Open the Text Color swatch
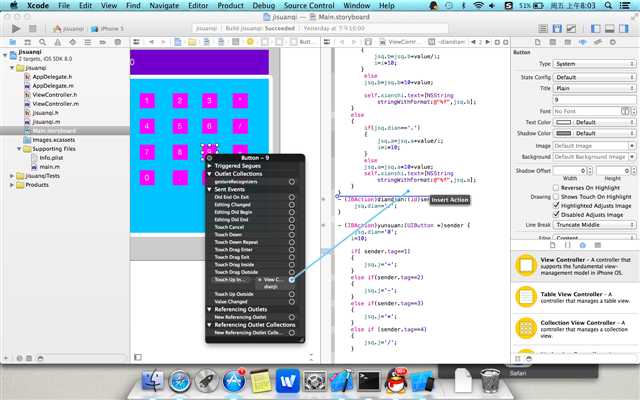 click(564, 122)
